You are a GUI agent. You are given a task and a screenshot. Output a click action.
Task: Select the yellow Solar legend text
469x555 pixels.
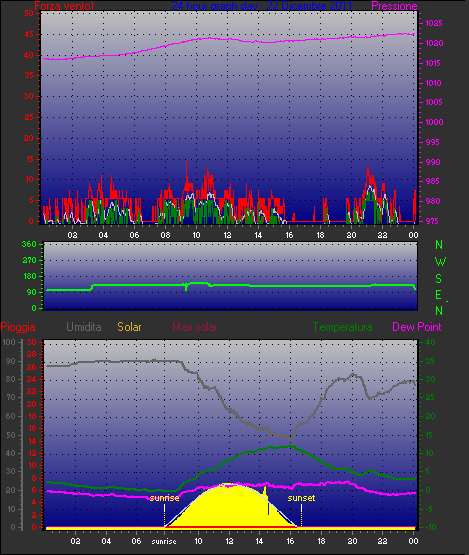[129, 327]
